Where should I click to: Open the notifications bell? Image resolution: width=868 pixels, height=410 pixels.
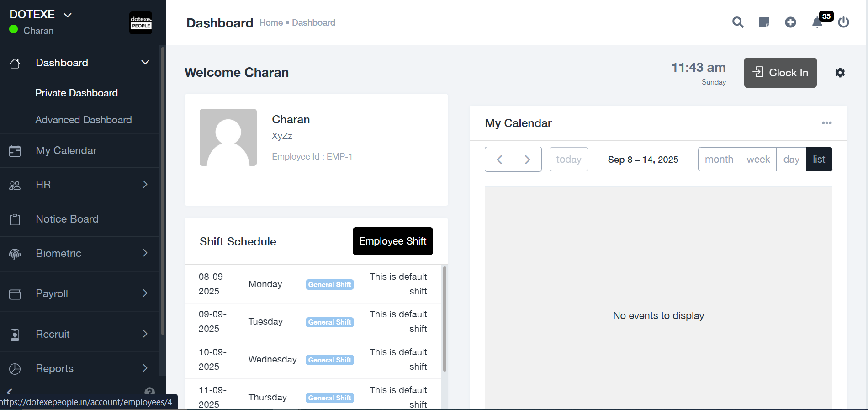(817, 22)
